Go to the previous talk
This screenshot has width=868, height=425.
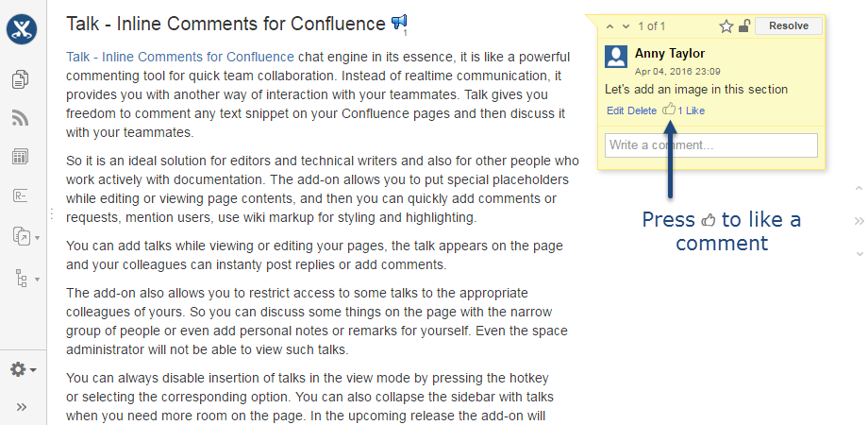pyautogui.click(x=610, y=26)
